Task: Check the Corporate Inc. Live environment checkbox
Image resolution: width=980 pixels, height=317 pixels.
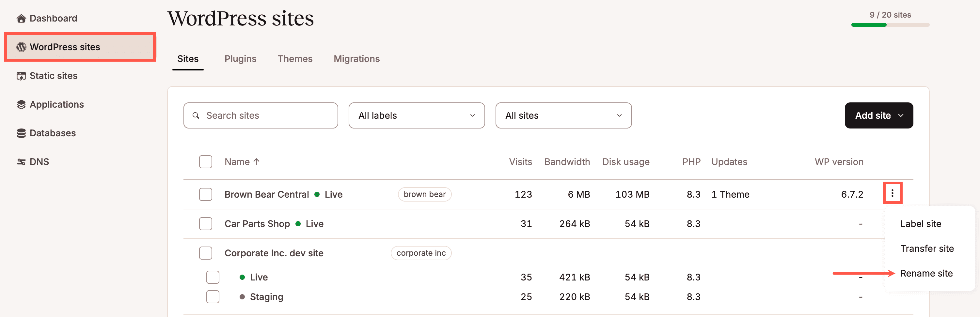Action: click(x=213, y=277)
